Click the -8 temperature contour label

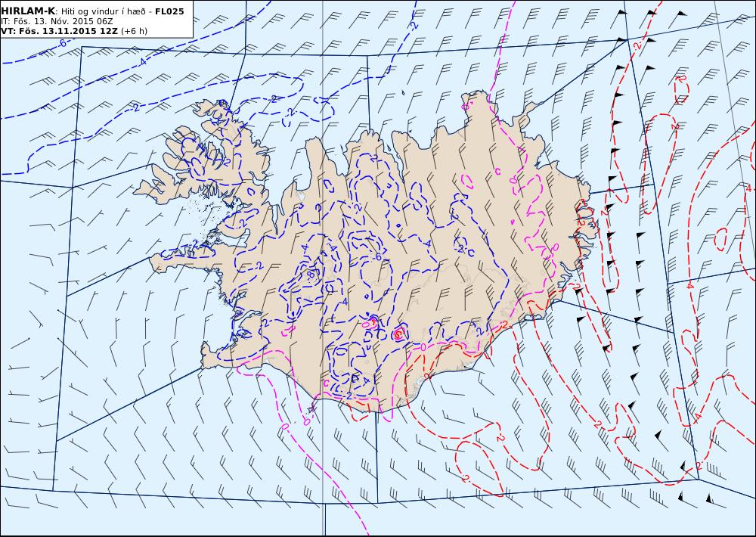click(x=311, y=275)
